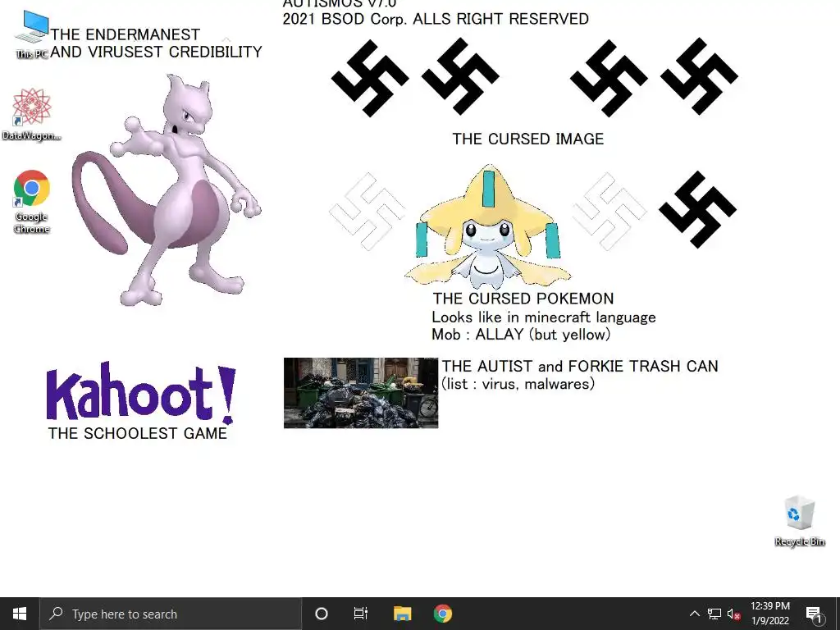This screenshot has width=840, height=630.
Task: Open Task View on the taskbar
Action: click(x=361, y=614)
